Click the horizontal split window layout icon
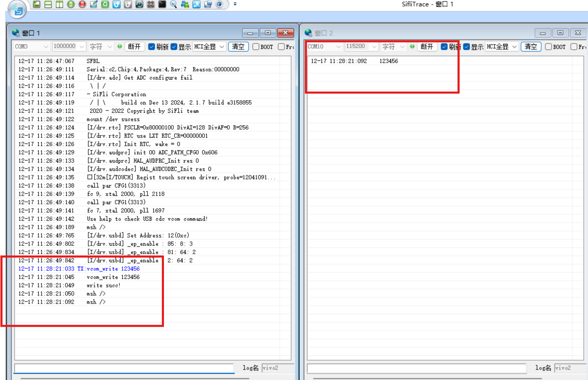The height and width of the screenshot is (380, 588). [x=48, y=4]
